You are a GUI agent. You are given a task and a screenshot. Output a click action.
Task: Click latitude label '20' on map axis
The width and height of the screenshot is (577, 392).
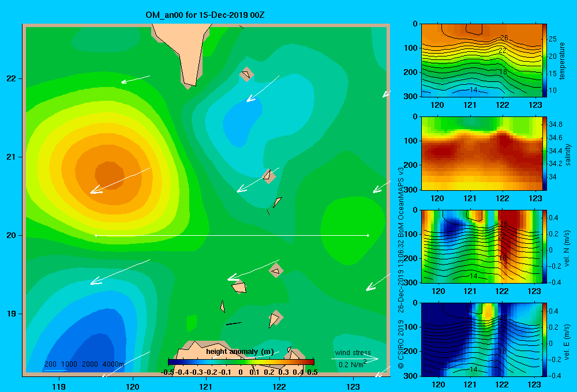pyautogui.click(x=12, y=235)
